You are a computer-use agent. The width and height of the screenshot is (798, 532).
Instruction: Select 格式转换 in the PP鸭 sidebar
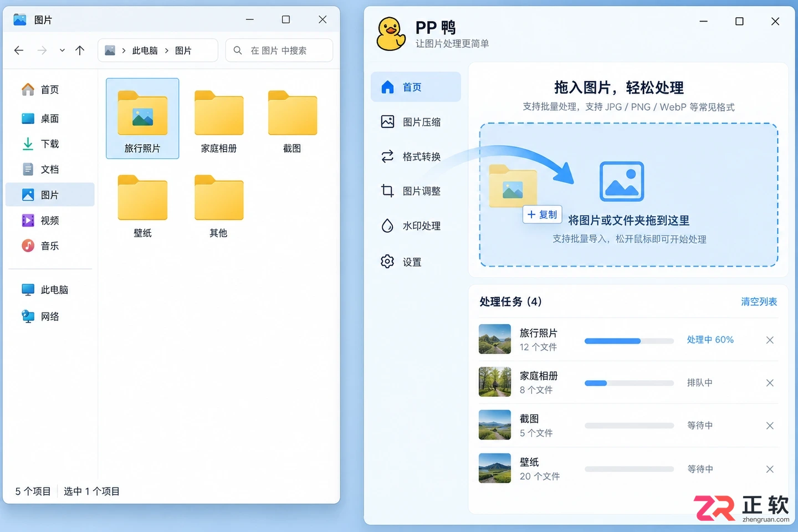(415, 157)
